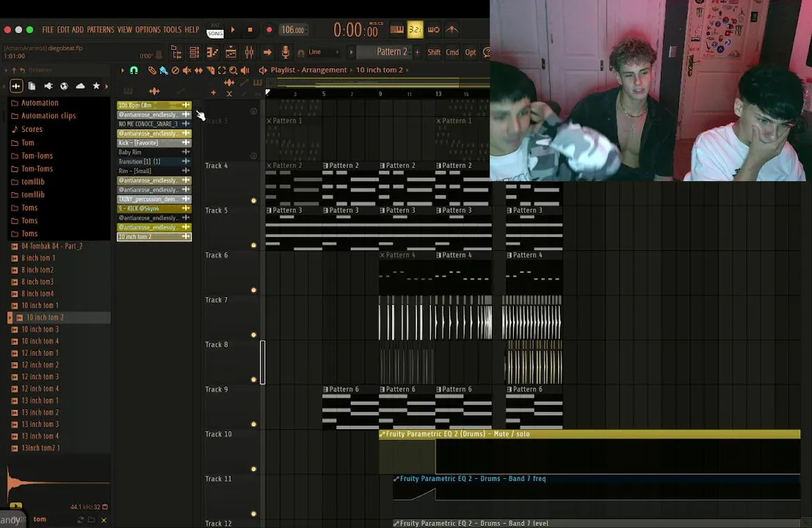
Task: Open the browser cloud tab icon
Action: [81, 86]
